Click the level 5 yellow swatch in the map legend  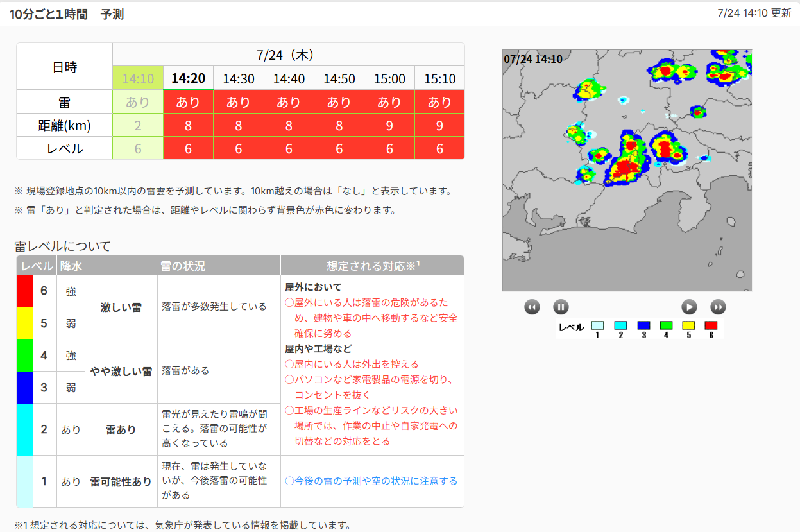[688, 325]
